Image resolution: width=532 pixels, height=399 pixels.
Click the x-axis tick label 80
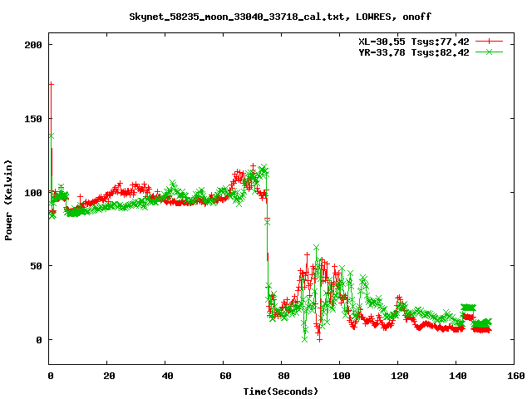pos(283,376)
